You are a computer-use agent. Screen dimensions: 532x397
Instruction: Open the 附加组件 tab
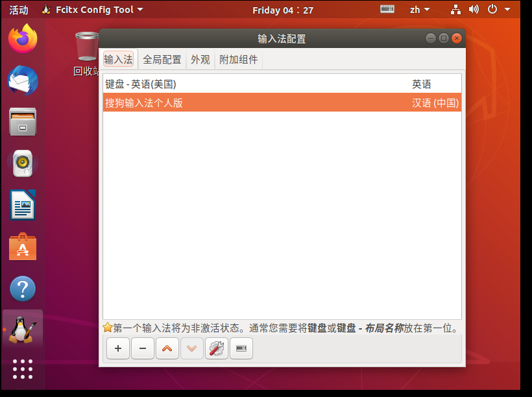point(239,60)
